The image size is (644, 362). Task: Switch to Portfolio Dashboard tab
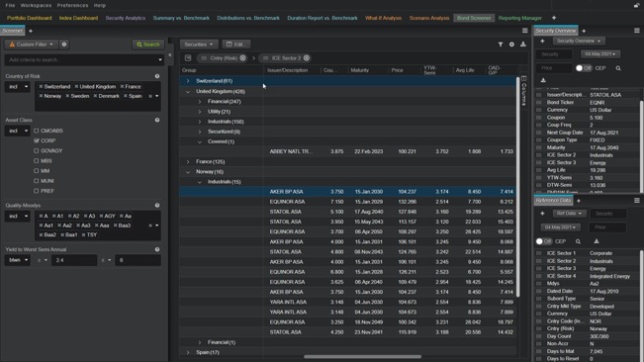pos(29,18)
